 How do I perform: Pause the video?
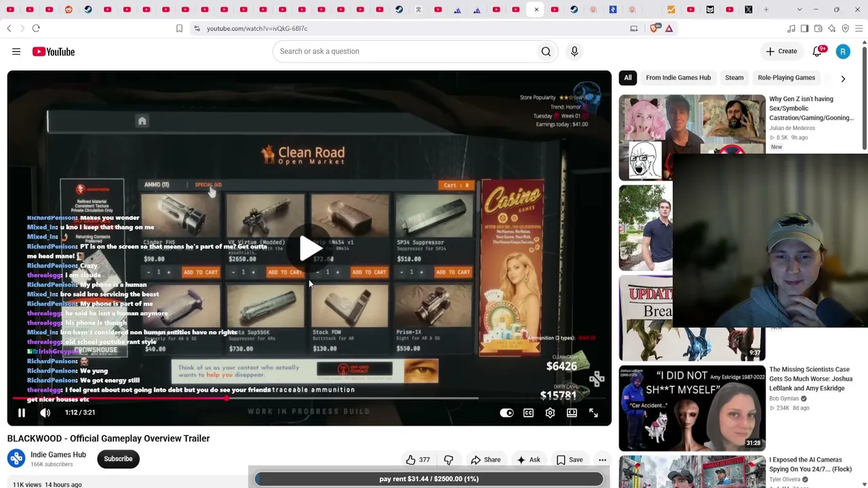pyautogui.click(x=21, y=413)
